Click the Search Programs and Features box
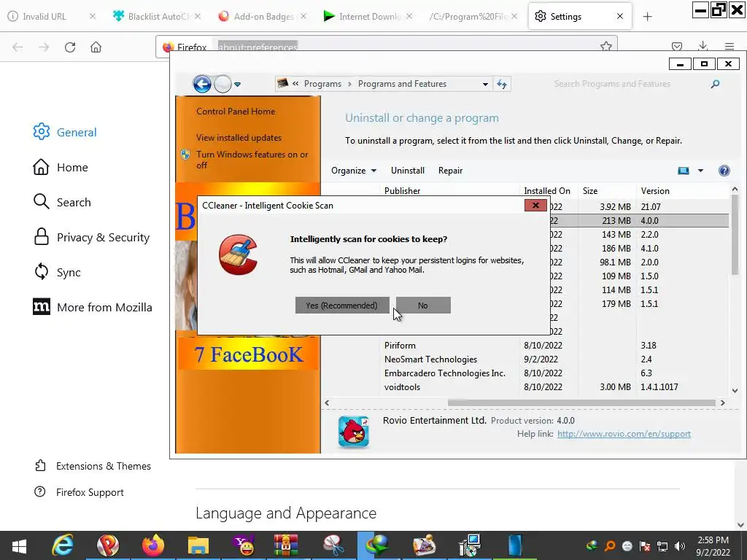The width and height of the screenshot is (747, 560). click(x=612, y=84)
